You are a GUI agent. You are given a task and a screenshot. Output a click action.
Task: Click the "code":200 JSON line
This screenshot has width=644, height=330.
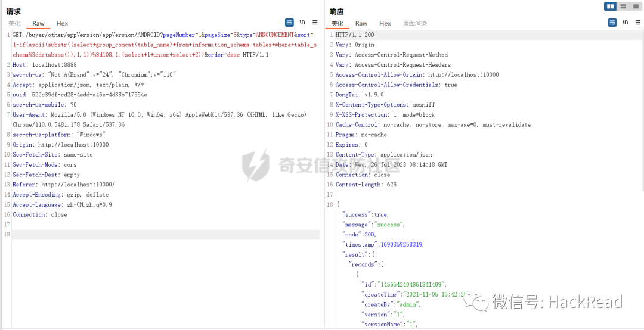point(360,234)
